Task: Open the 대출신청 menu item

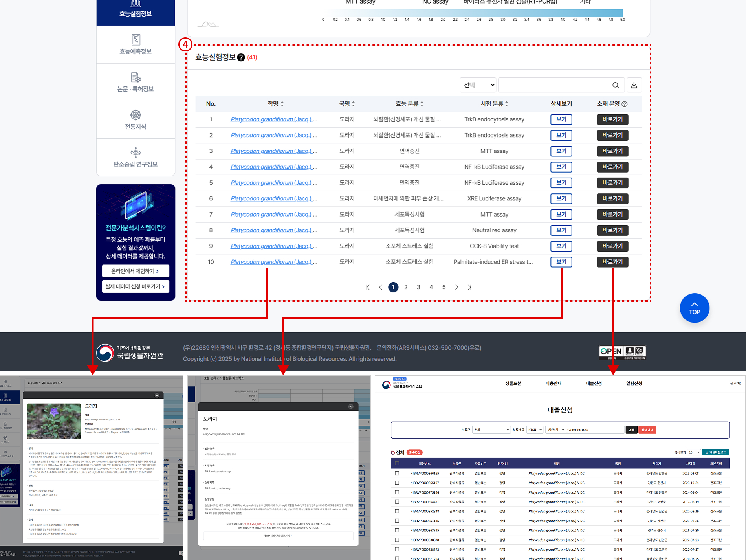Action: click(x=594, y=383)
